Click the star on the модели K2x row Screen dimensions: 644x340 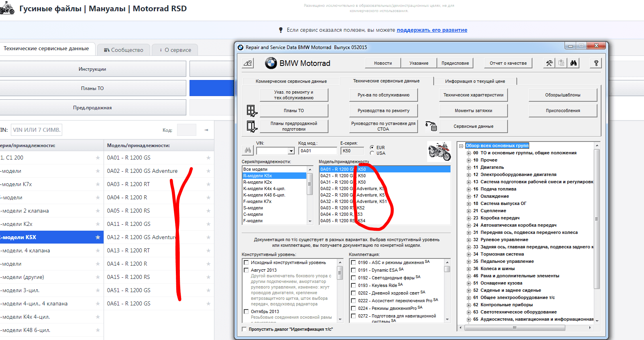pos(98,224)
